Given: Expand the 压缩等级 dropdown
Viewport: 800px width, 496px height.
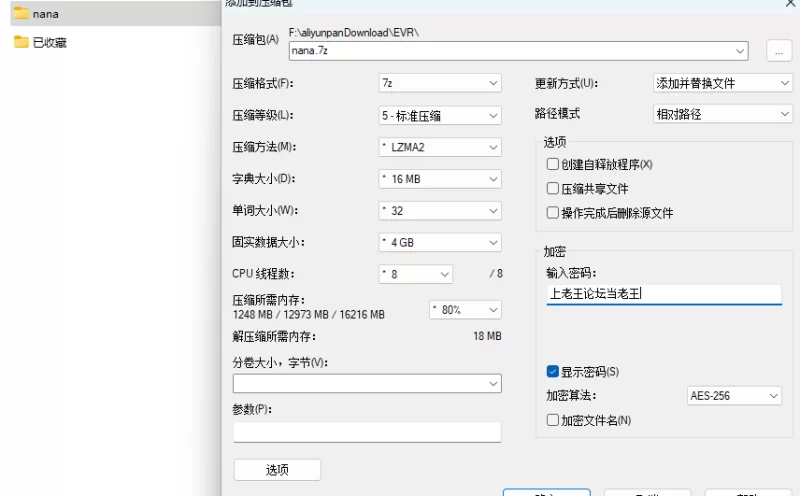Looking at the screenshot, I should 439,116.
